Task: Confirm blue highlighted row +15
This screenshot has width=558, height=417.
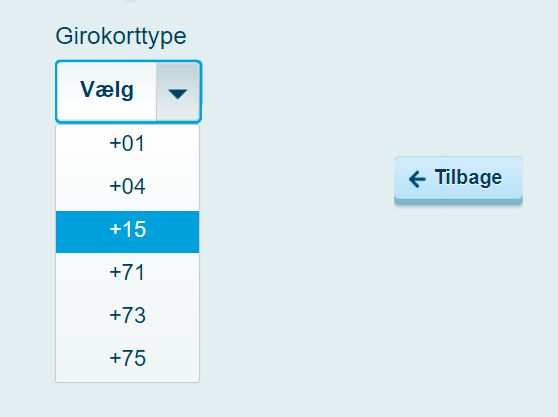Action: pos(127,232)
